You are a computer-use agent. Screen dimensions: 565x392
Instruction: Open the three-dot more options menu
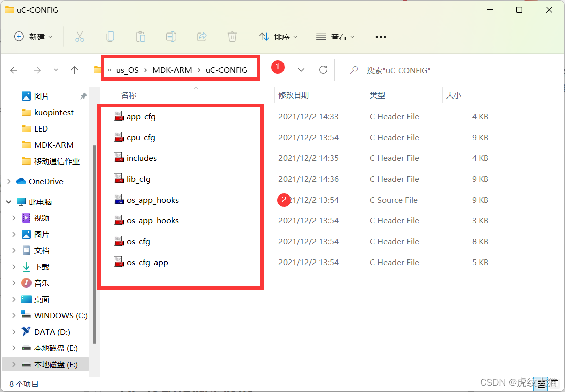381,37
